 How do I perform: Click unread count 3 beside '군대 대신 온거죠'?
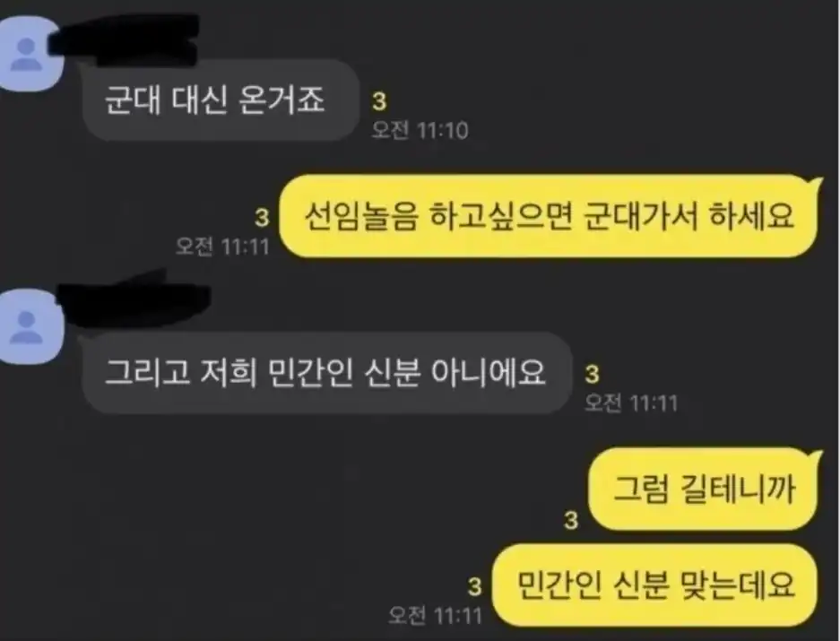coord(379,101)
